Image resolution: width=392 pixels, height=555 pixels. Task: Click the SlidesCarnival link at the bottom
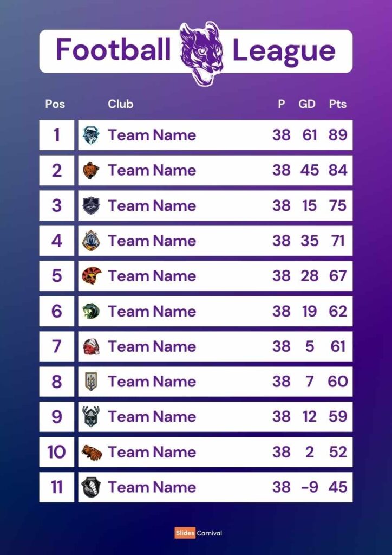(198, 533)
